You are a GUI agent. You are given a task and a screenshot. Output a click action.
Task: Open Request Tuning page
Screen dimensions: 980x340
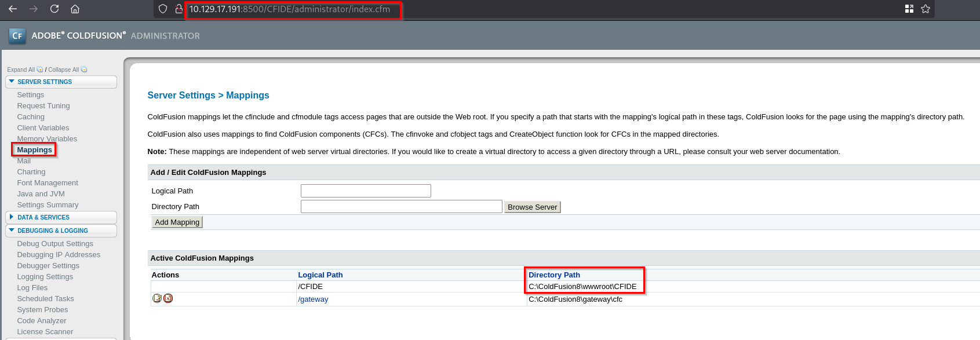pos(43,106)
